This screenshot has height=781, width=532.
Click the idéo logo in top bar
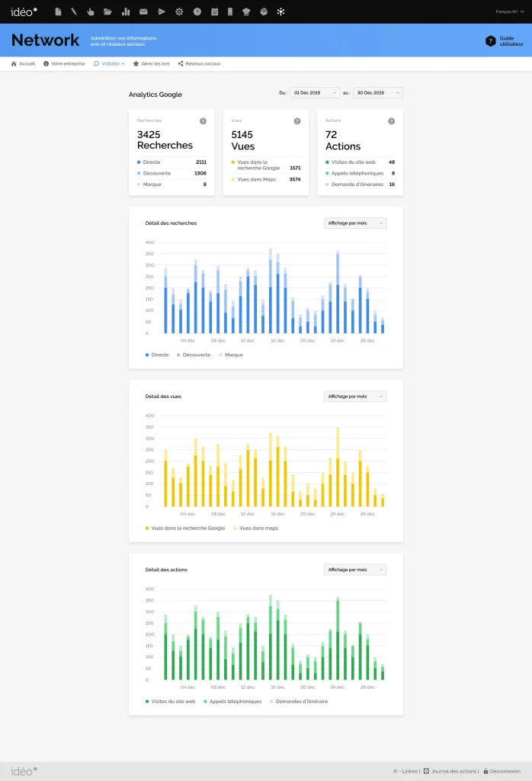[x=24, y=11]
